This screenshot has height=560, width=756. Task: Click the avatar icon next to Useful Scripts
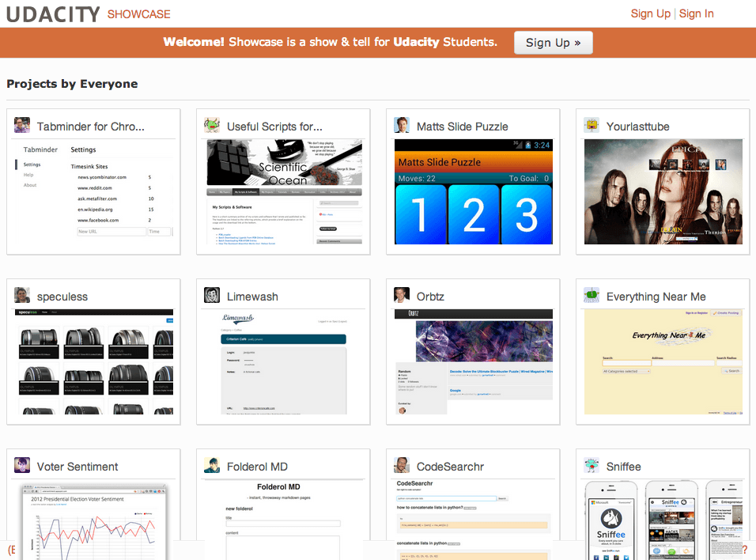point(212,126)
